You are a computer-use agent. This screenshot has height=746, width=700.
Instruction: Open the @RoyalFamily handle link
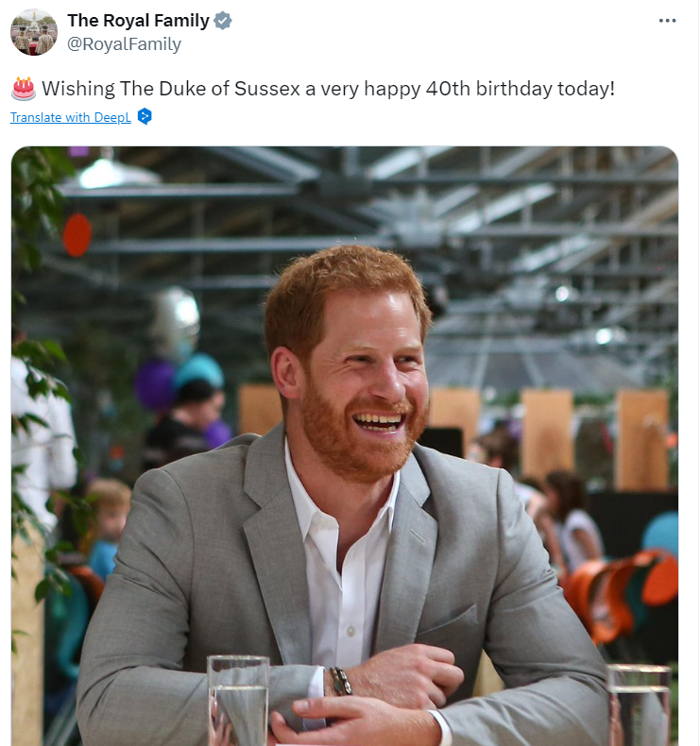tap(124, 44)
